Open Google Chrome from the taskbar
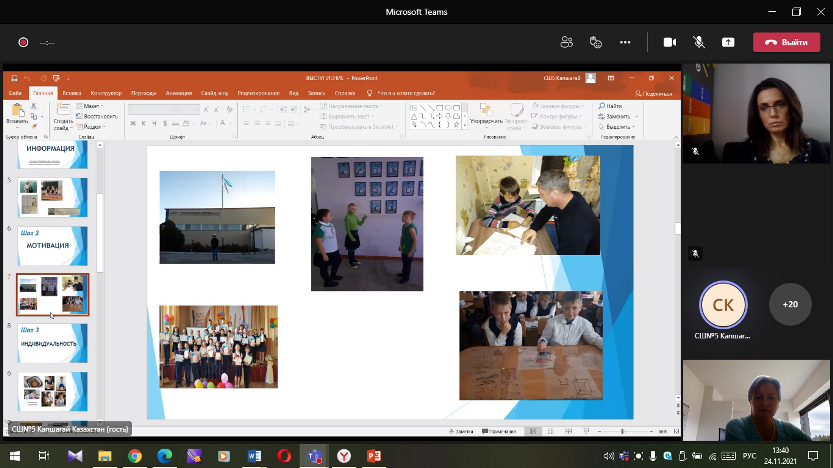The image size is (833, 468). pos(135,456)
